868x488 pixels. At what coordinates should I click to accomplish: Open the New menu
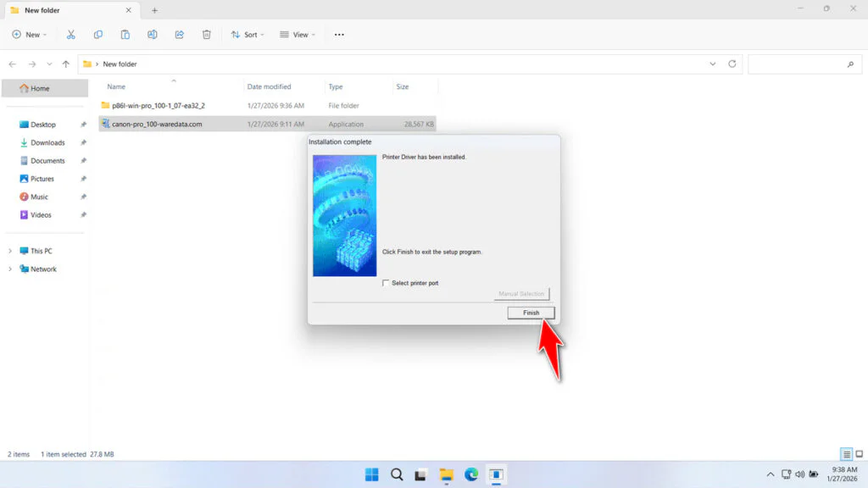(30, 34)
